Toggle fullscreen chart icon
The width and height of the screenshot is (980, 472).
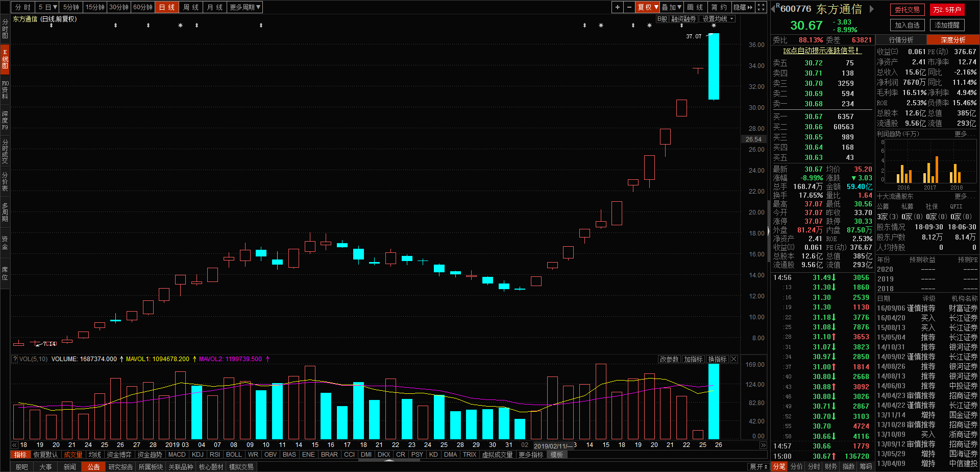click(761, 7)
